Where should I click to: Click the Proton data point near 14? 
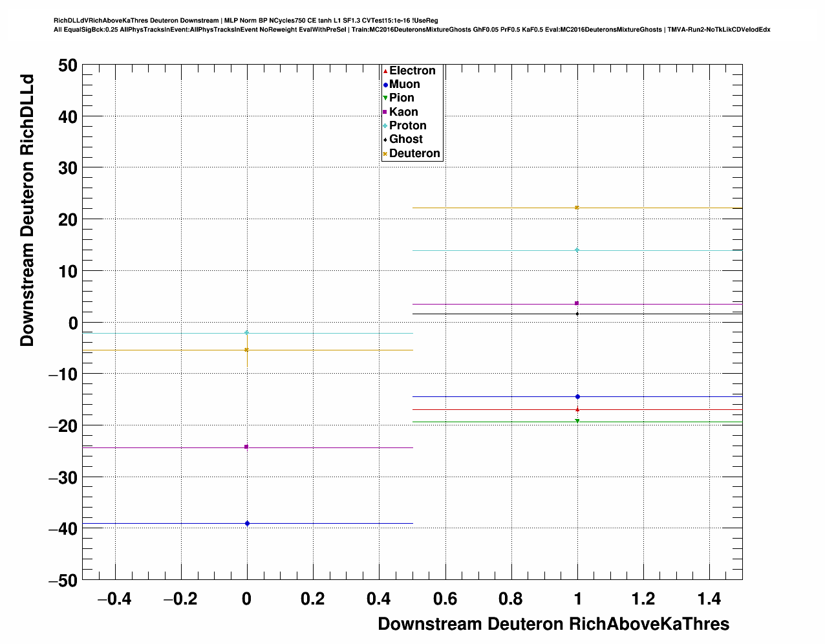(x=577, y=250)
